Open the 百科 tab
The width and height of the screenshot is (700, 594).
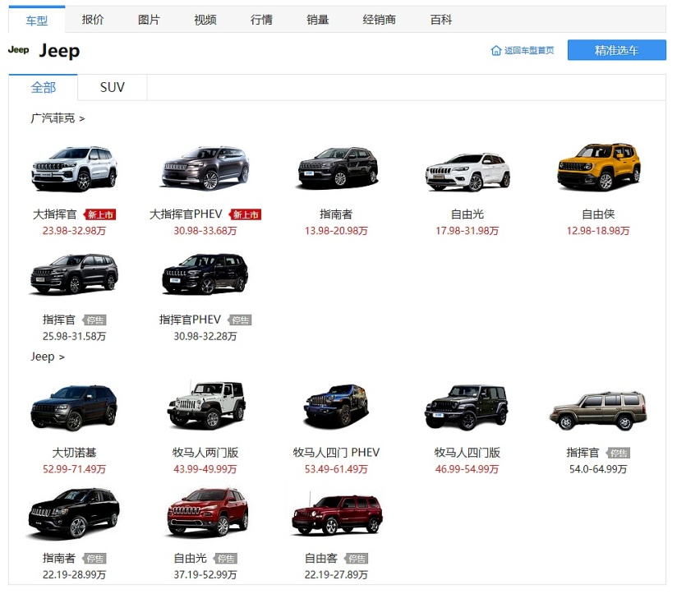click(441, 20)
